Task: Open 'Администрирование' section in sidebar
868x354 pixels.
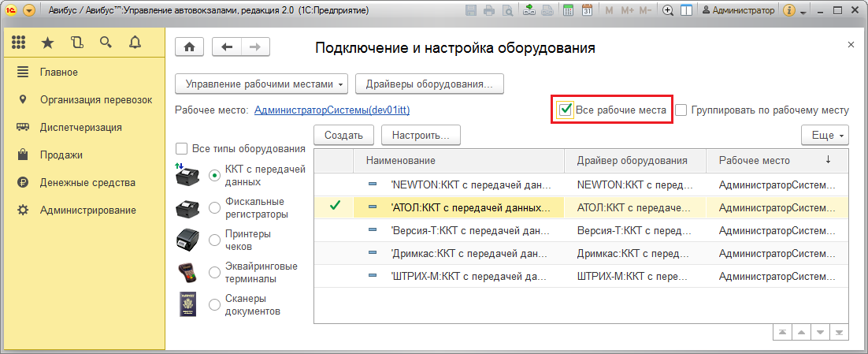Action: (x=87, y=210)
